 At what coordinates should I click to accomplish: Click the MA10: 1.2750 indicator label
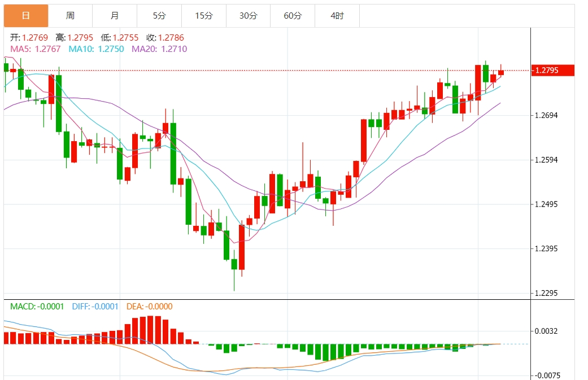tap(96, 49)
